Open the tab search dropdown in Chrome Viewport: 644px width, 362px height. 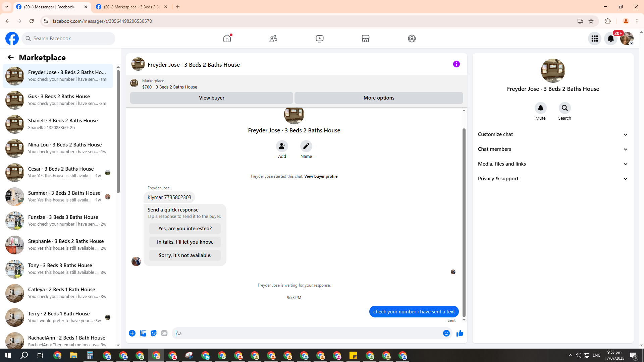click(x=7, y=7)
